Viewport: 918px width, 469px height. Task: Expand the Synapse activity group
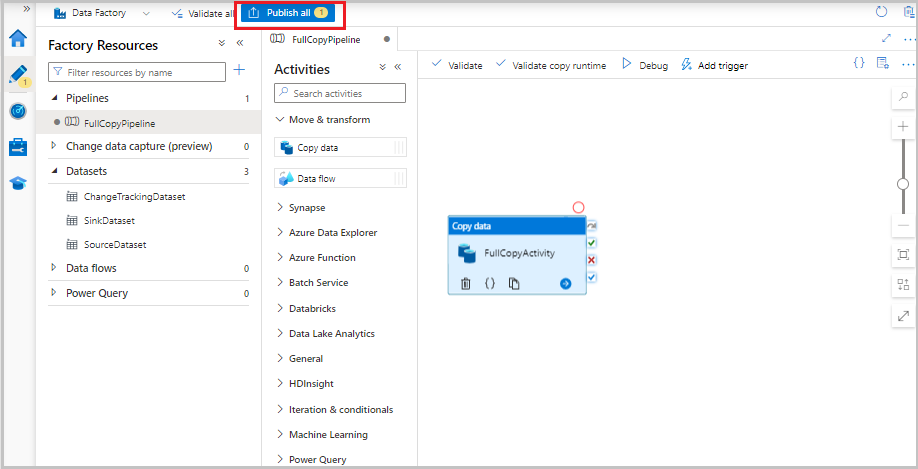coord(280,208)
